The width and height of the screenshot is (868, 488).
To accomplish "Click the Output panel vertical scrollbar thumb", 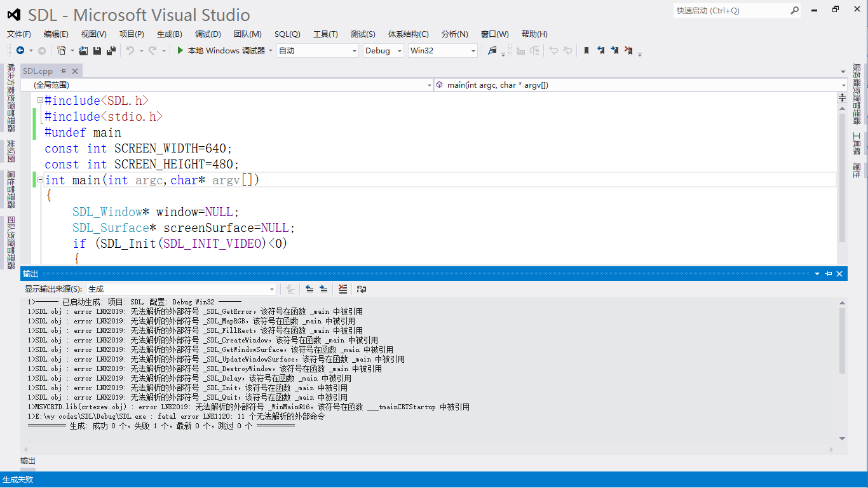I will click(842, 341).
